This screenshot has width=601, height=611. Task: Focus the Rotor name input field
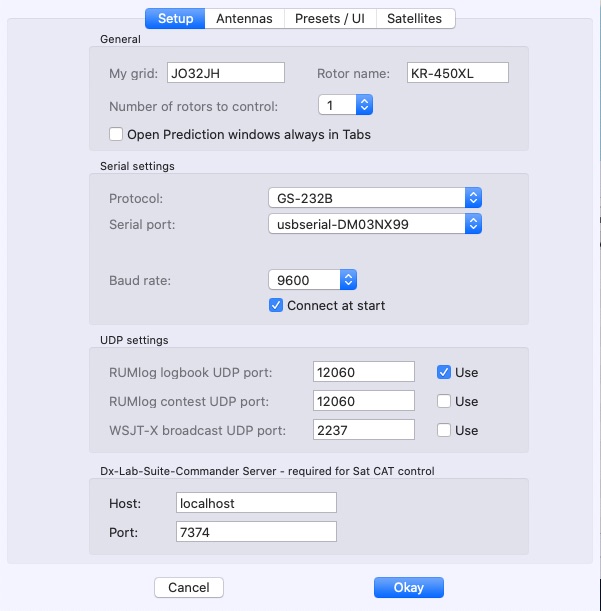(458, 73)
